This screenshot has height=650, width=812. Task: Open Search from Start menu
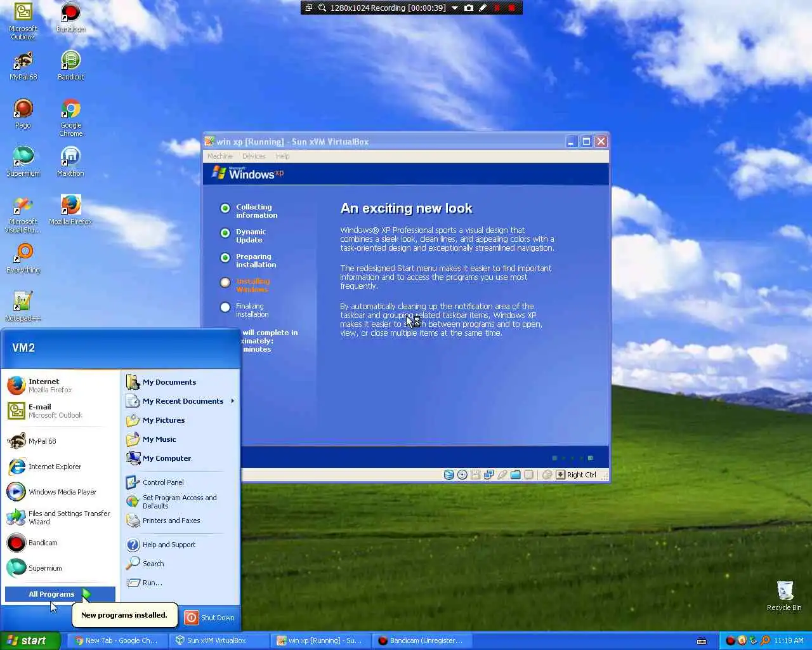coord(181,564)
